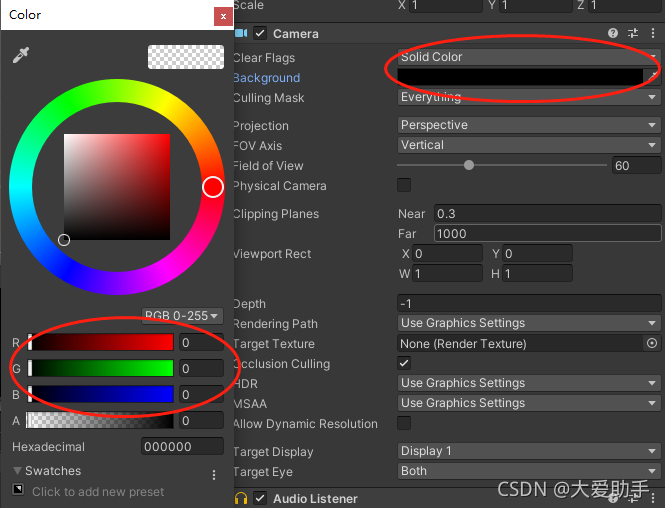Open the Culling Mask dropdown

[529, 97]
